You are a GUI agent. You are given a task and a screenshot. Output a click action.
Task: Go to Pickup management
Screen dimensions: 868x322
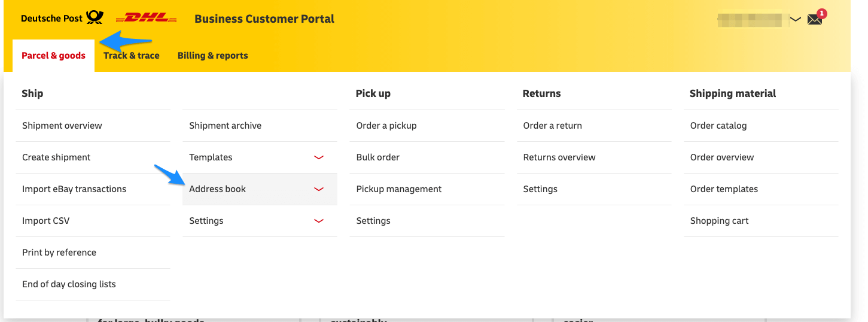tap(427, 189)
